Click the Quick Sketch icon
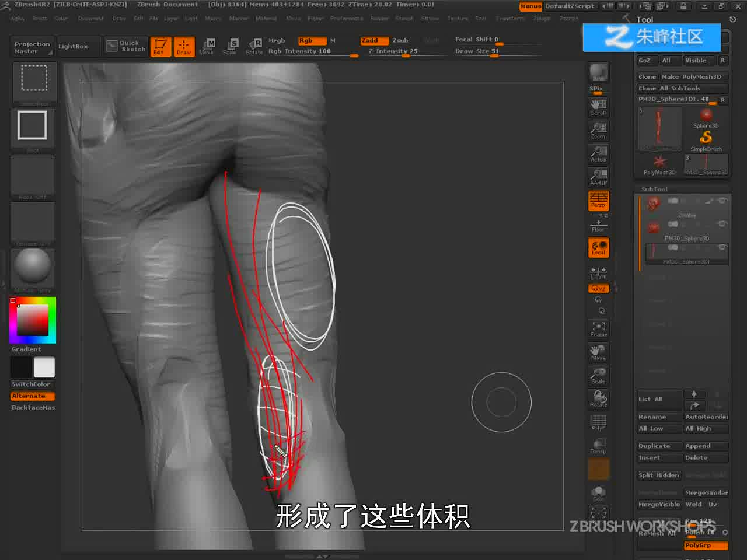The image size is (747, 560). click(x=125, y=46)
